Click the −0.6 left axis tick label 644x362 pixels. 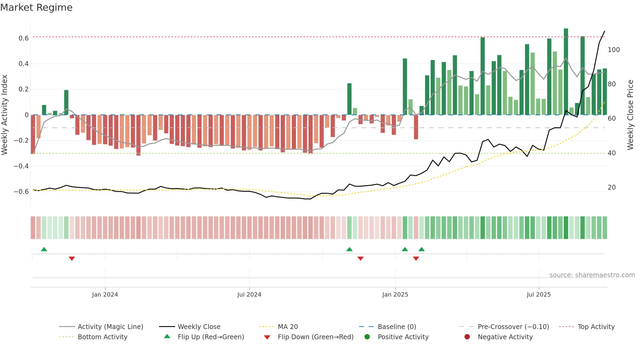(21, 192)
